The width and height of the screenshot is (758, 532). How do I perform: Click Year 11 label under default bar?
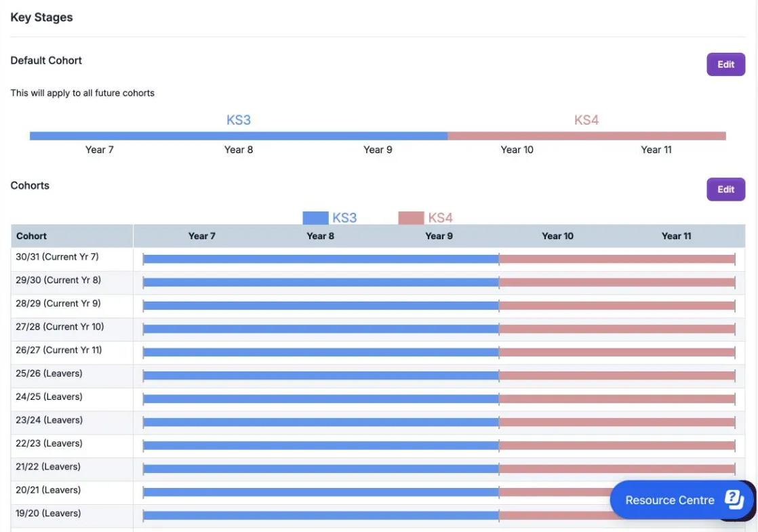pyautogui.click(x=656, y=150)
